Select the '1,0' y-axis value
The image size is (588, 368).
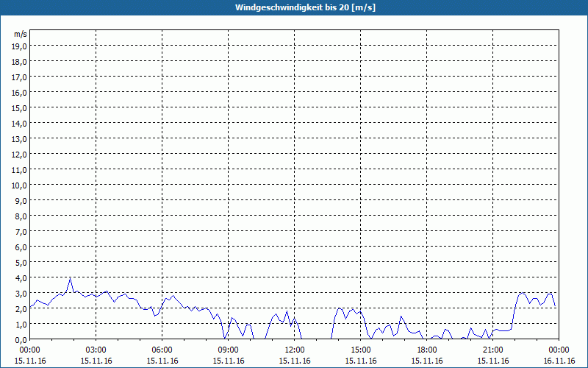21,324
